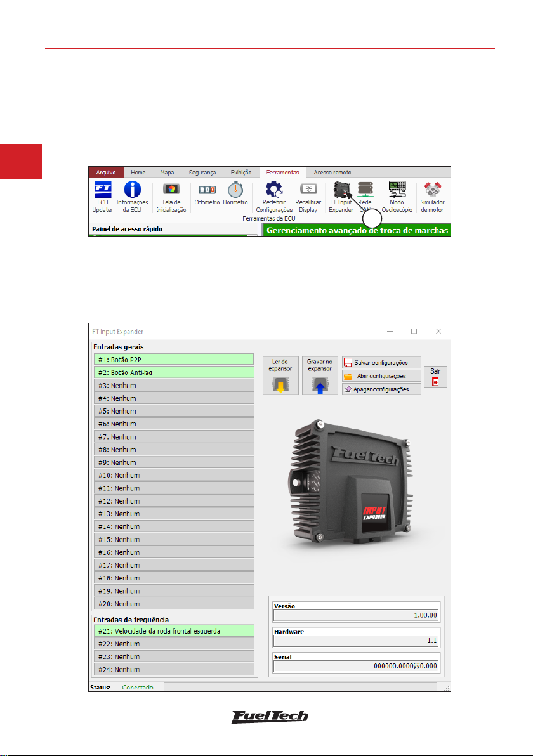Click Ler do expansor button
533x756 pixels.
click(x=282, y=375)
